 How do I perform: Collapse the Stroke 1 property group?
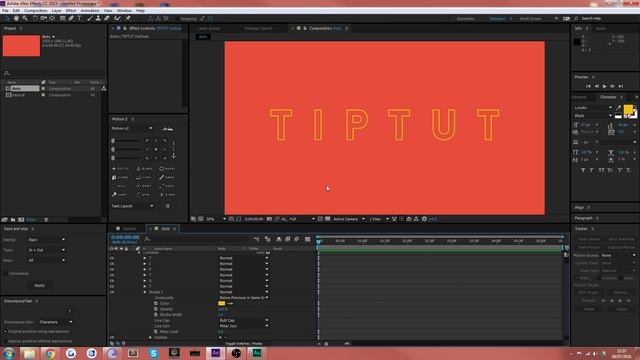click(145, 292)
